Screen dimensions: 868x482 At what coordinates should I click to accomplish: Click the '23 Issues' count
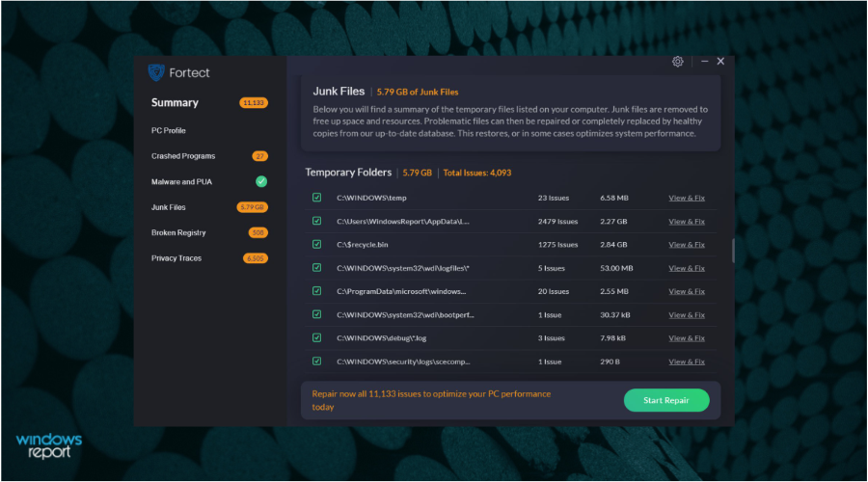(553, 198)
